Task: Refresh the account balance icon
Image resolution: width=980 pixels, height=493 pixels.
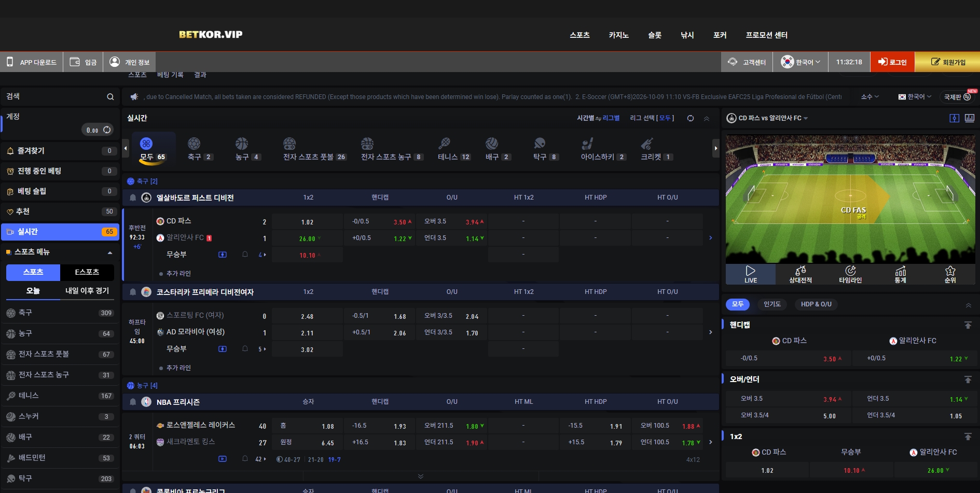Action: tap(107, 130)
